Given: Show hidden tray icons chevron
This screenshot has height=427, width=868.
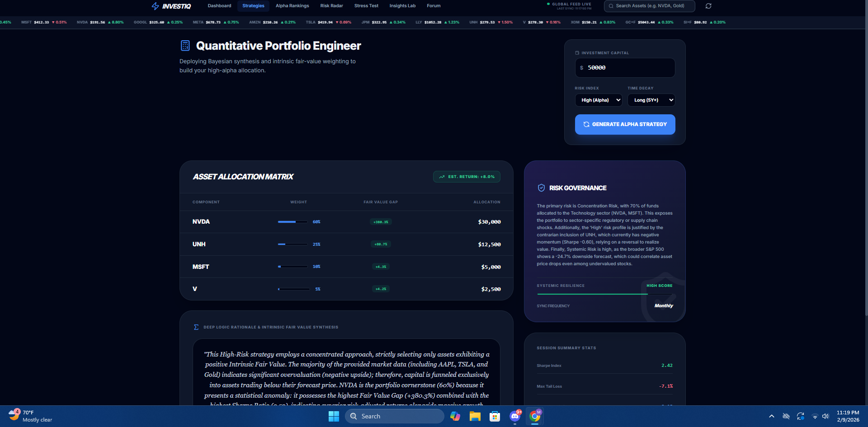Looking at the screenshot, I should pos(772,416).
